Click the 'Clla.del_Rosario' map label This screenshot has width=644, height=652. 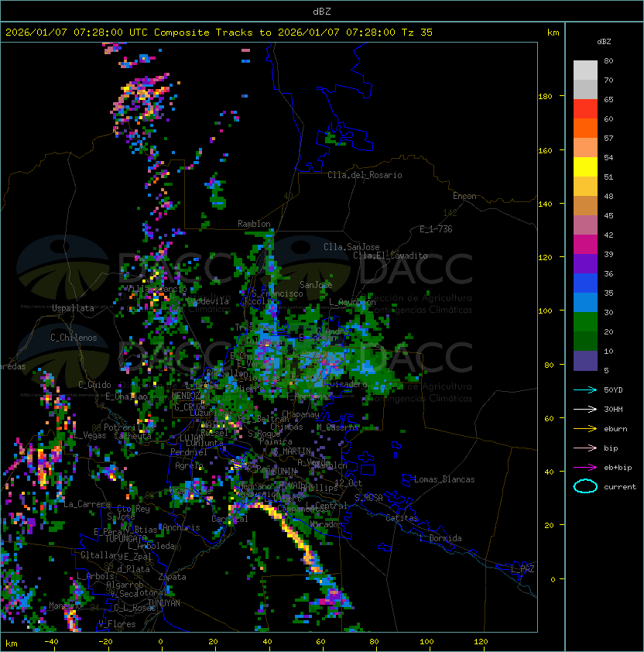click(x=365, y=175)
